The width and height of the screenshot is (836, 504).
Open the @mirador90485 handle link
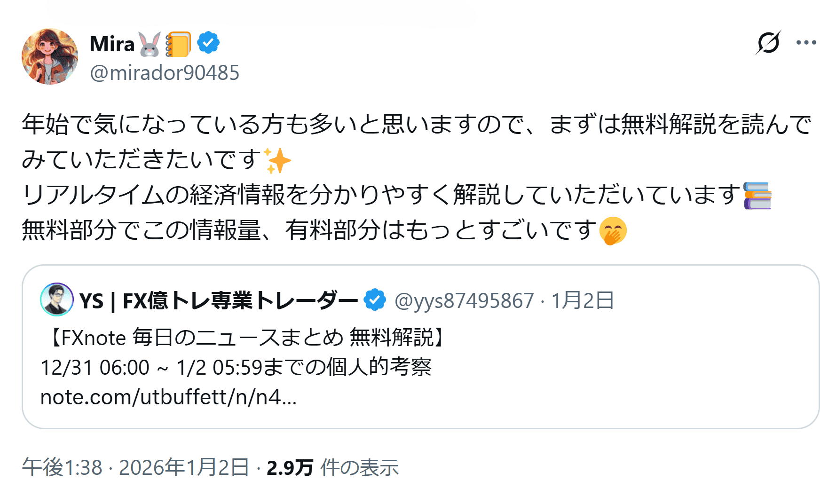[x=165, y=73]
